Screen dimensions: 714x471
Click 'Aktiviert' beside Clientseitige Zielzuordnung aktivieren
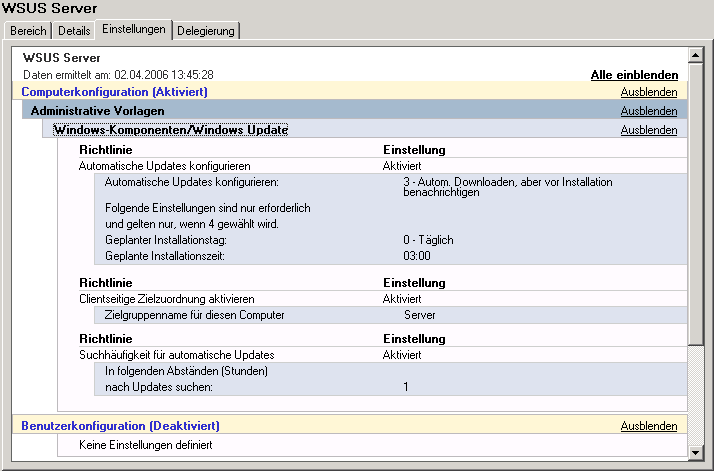[x=402, y=299]
